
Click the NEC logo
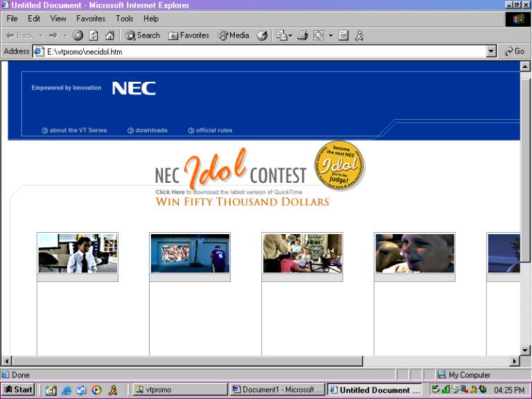[134, 88]
